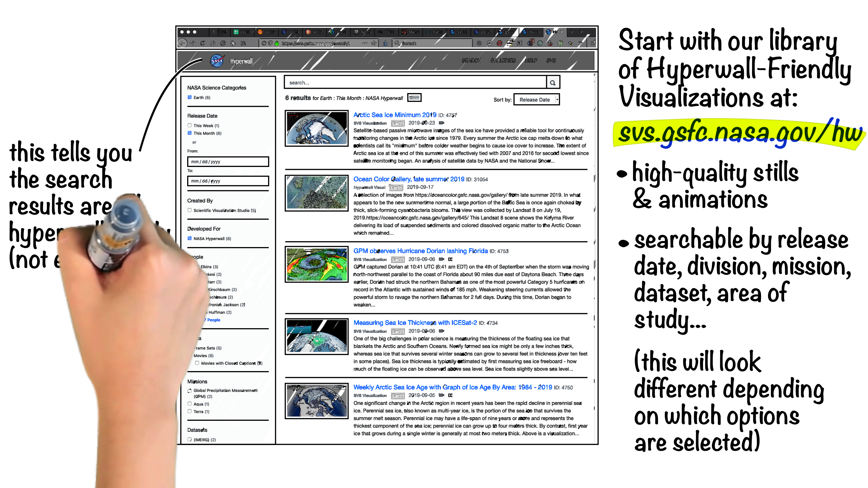Open the HELP item in site navigation
This screenshot has height=488, width=868.
[x=531, y=61]
